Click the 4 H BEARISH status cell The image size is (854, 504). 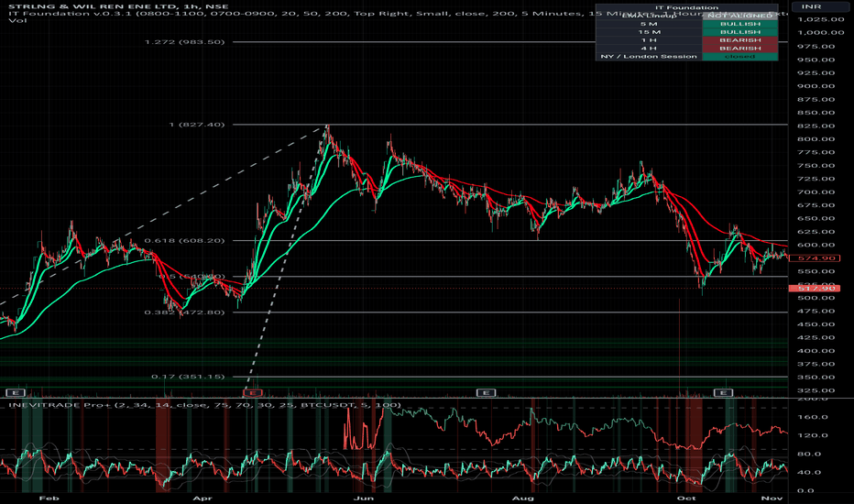[739, 49]
